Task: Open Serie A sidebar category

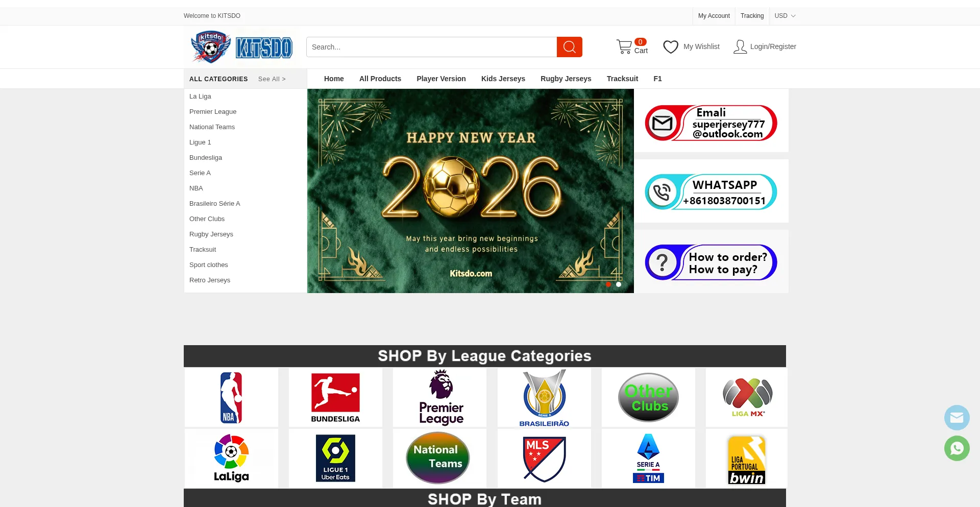Action: [200, 173]
